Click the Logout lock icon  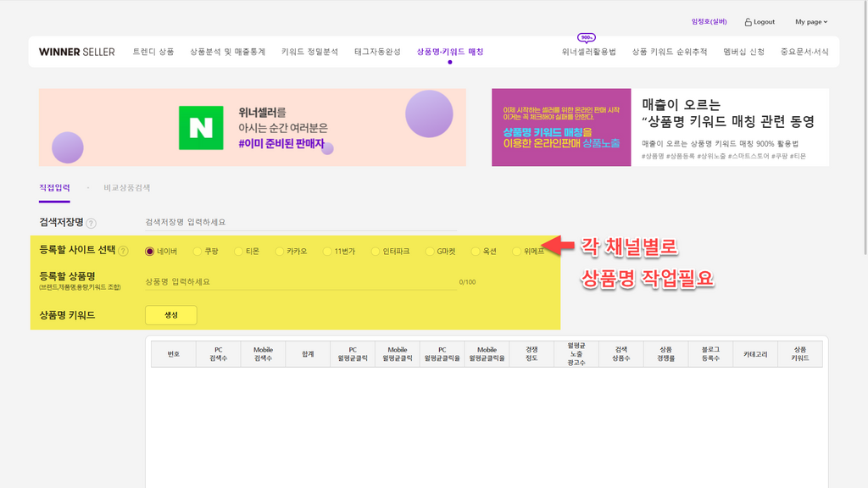point(748,22)
